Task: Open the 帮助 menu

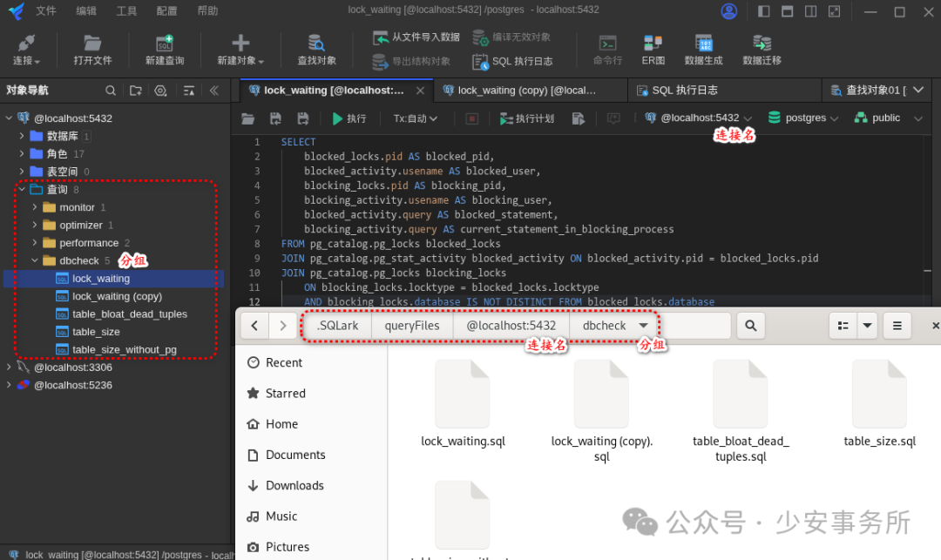Action: 207,10
